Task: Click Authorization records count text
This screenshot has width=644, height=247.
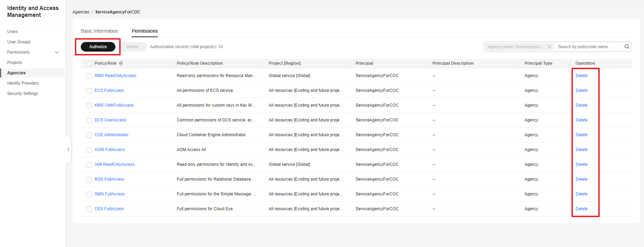Action: pos(186,47)
